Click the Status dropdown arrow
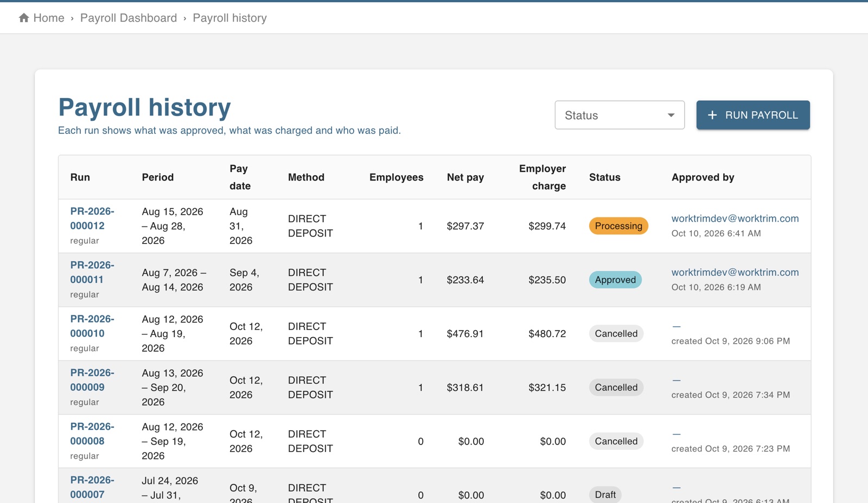 click(x=671, y=115)
